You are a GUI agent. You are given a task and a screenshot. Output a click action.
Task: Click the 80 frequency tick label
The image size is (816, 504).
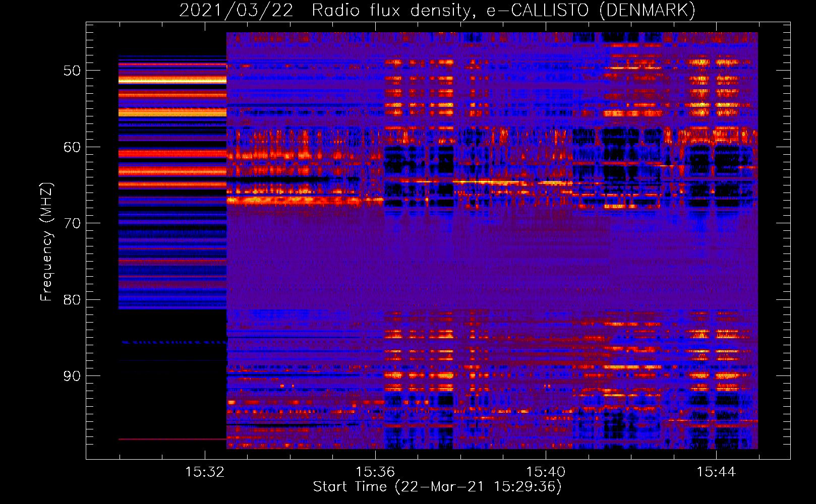(x=72, y=300)
